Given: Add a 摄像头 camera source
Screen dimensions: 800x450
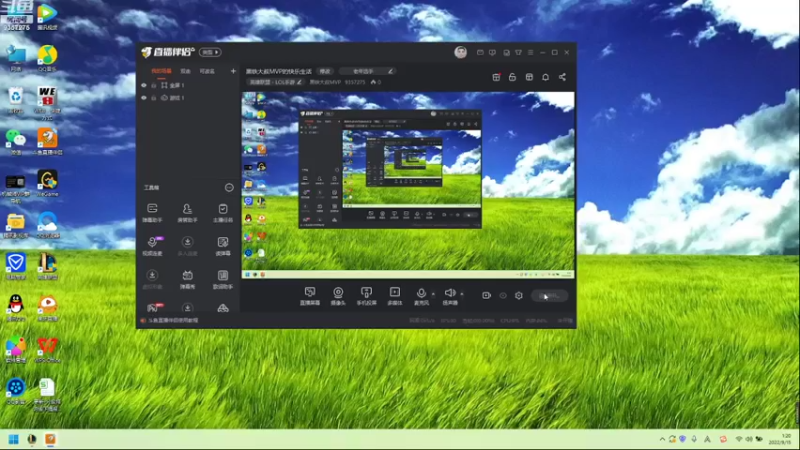Looking at the screenshot, I should (x=338, y=295).
